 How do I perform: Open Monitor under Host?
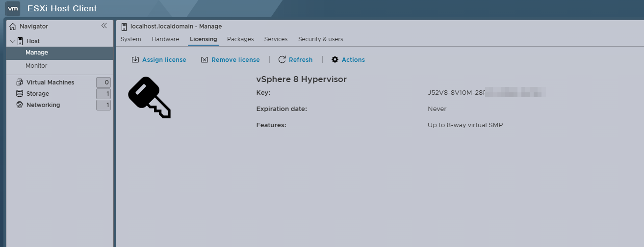pyautogui.click(x=36, y=66)
